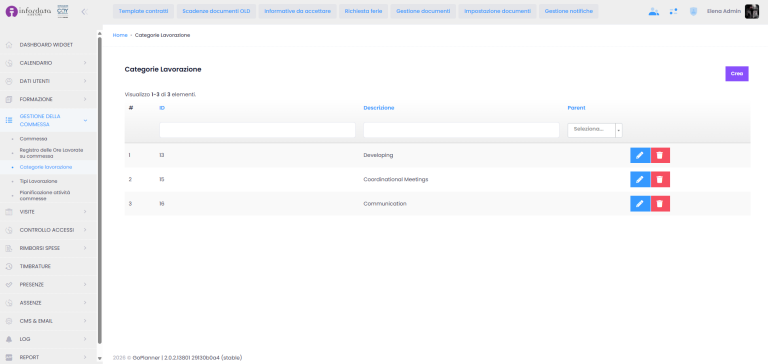This screenshot has height=364, width=768.
Task: Open the Gestione documenti tab
Action: point(423,11)
